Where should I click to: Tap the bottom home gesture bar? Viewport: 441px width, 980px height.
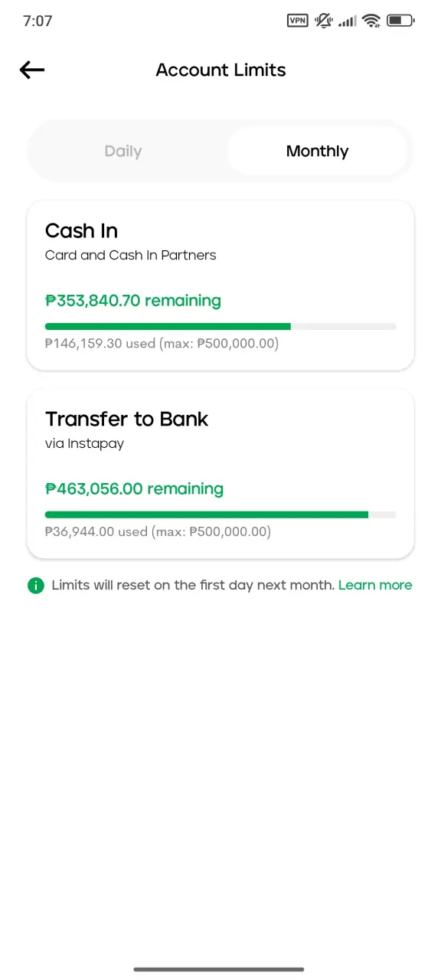pyautogui.click(x=220, y=969)
